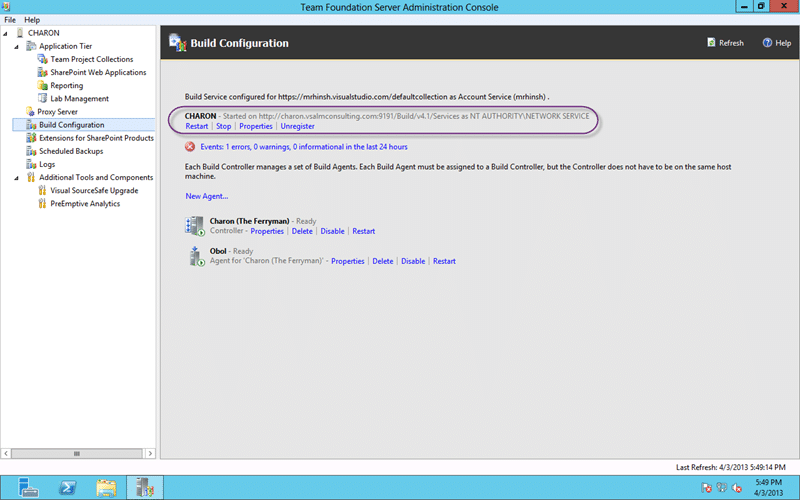The height and width of the screenshot is (500, 800).
Task: Click the tree horizontal scrollbar thumb
Action: click(x=77, y=454)
